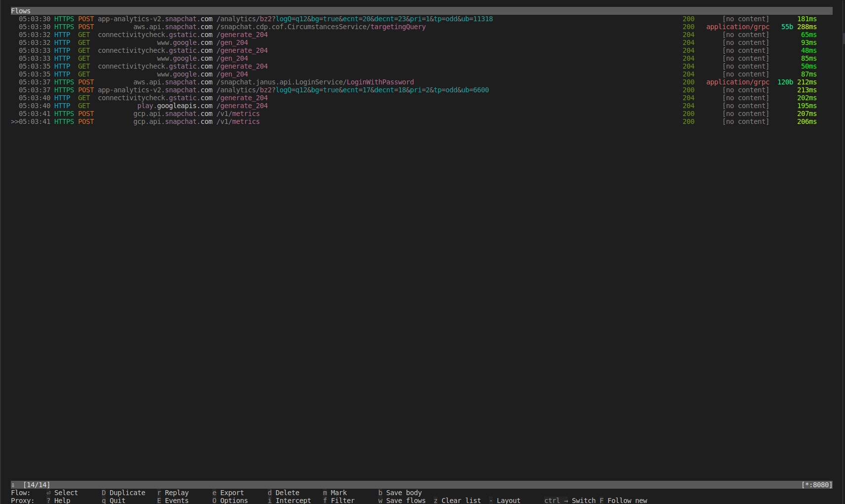This screenshot has height=504, width=845.
Task: Click Delete in the footer bar
Action: click(287, 493)
